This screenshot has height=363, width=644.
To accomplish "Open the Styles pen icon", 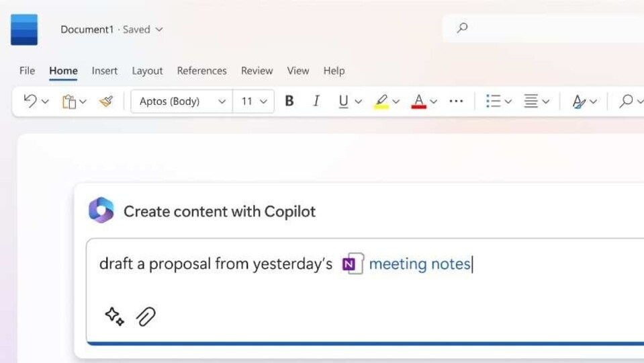I will 579,102.
